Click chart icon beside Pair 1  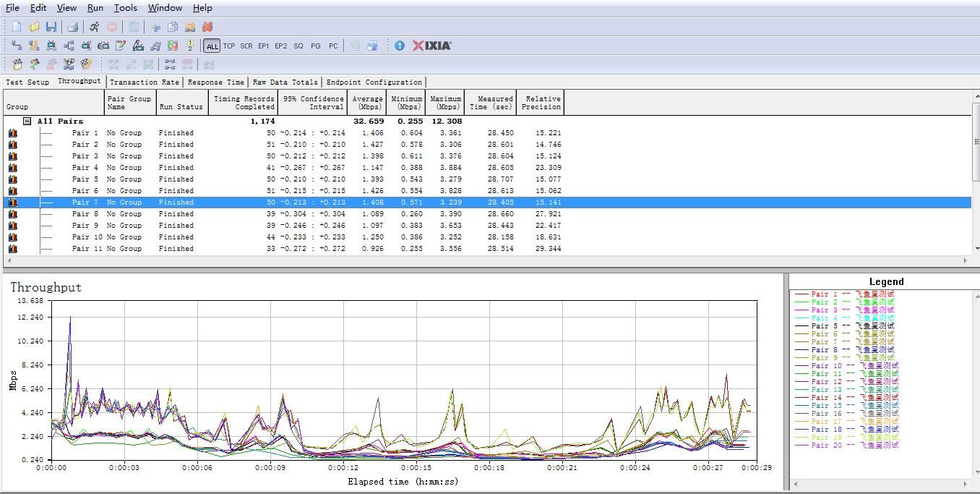[x=13, y=133]
